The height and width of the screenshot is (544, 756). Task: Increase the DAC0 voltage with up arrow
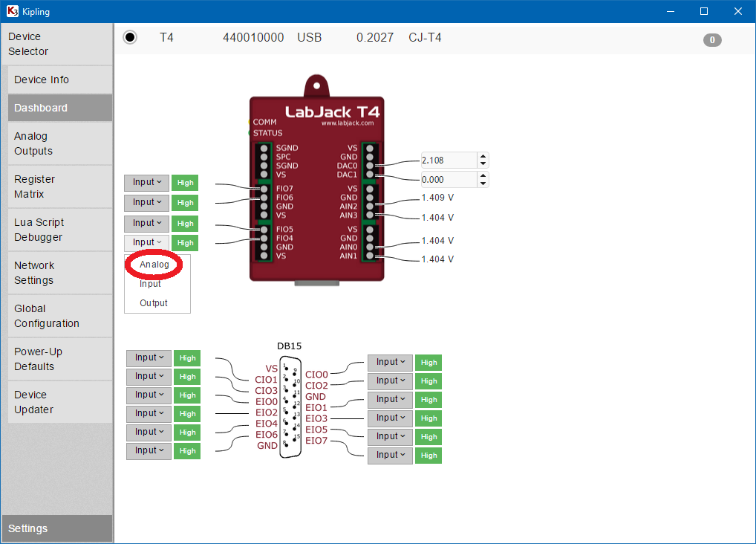point(483,157)
